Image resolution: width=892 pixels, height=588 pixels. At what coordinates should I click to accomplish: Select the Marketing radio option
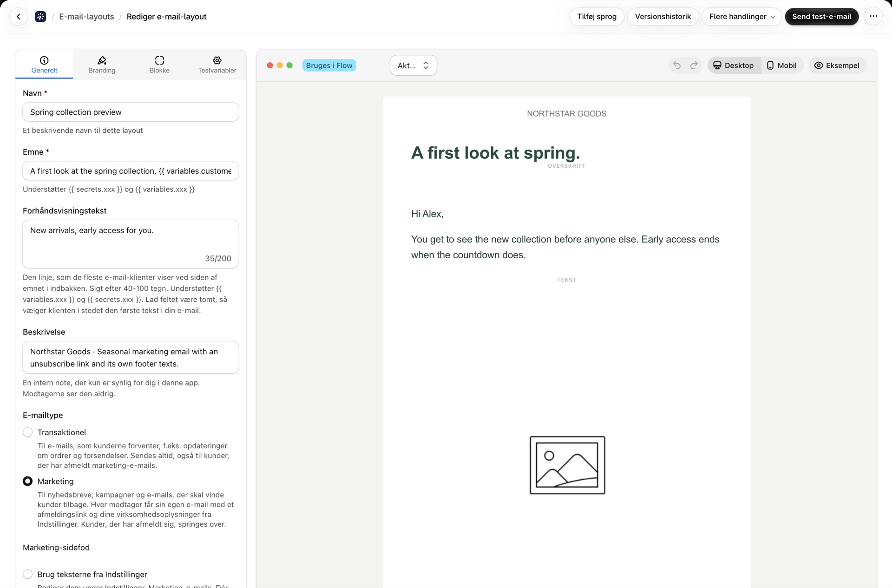28,482
